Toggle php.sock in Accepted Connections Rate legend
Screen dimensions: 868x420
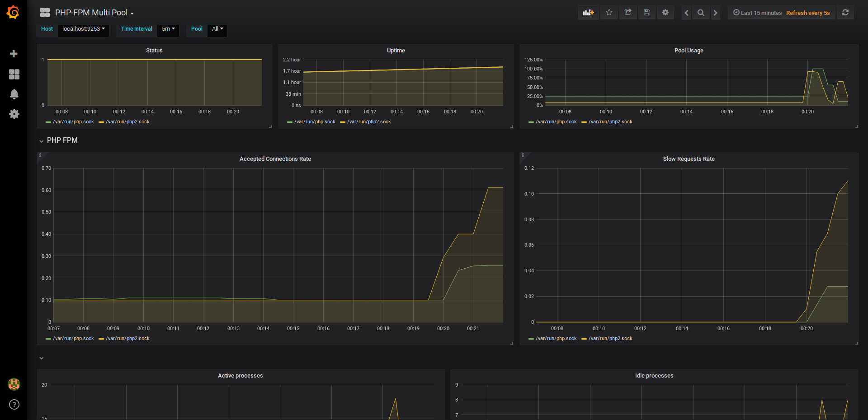point(73,339)
